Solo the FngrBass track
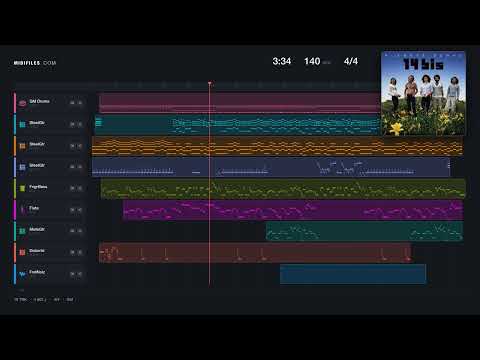The image size is (480, 360). coord(80,188)
